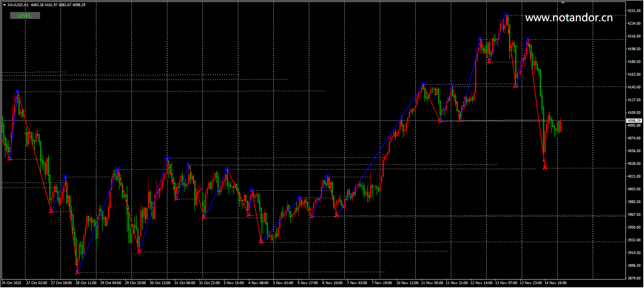Select the current price label 4098.29

coord(634,120)
